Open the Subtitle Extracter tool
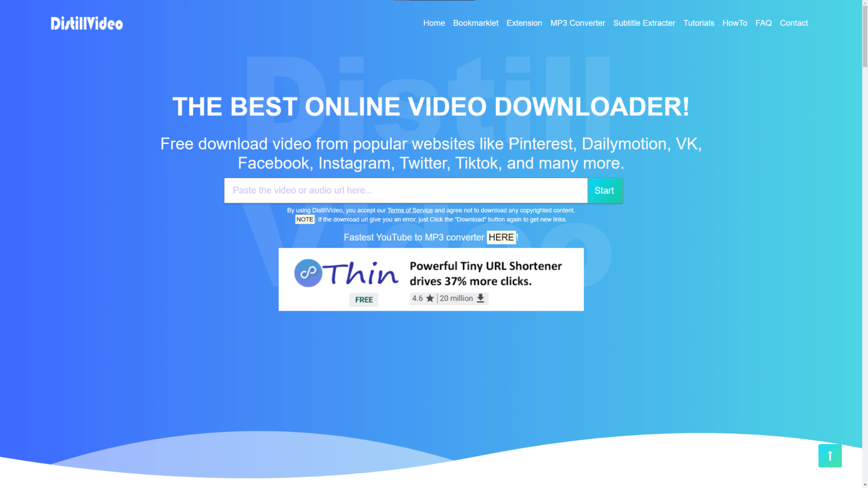The width and height of the screenshot is (868, 488). tap(644, 23)
